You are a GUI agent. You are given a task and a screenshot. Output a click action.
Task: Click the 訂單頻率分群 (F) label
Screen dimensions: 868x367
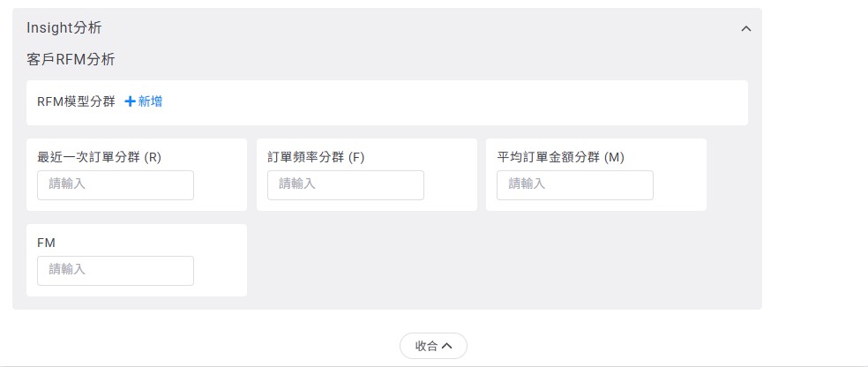(316, 157)
